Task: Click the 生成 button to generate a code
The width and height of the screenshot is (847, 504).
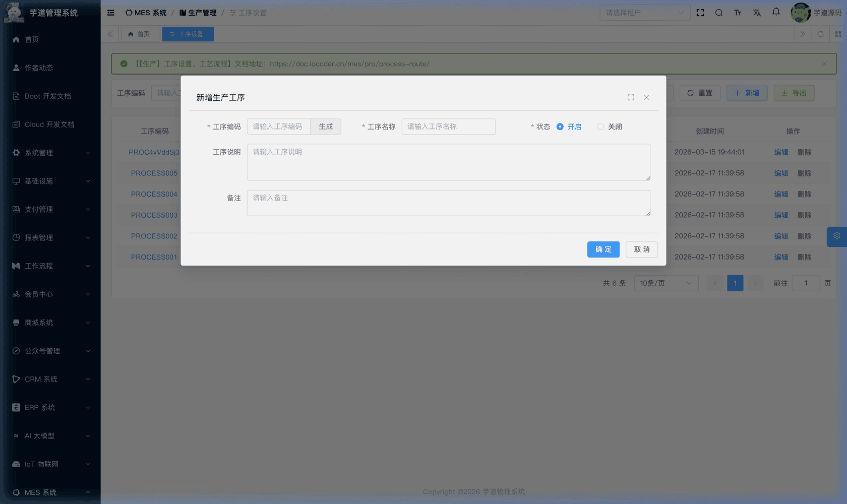Action: [x=325, y=127]
